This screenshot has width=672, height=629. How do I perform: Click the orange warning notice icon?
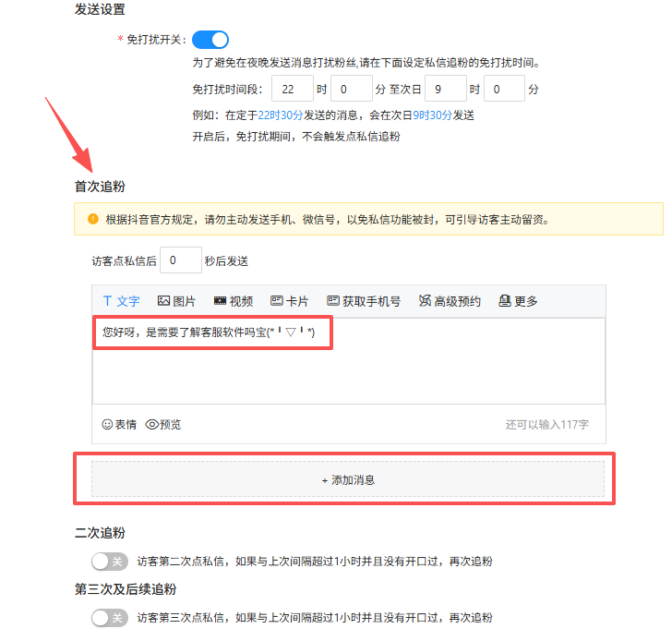point(92,220)
